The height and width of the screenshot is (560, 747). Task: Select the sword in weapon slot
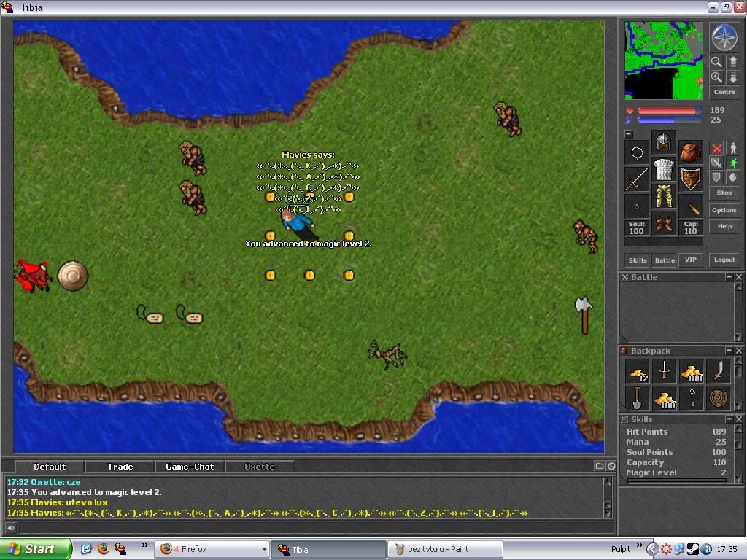click(x=636, y=179)
